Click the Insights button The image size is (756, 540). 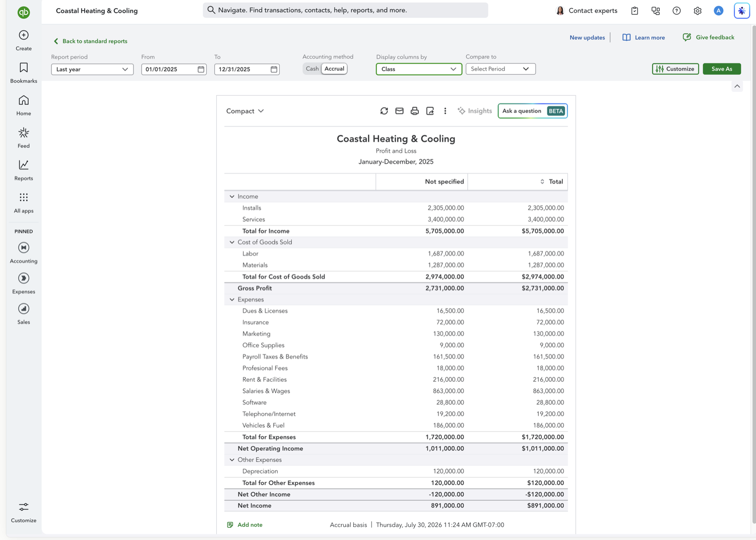click(x=474, y=111)
